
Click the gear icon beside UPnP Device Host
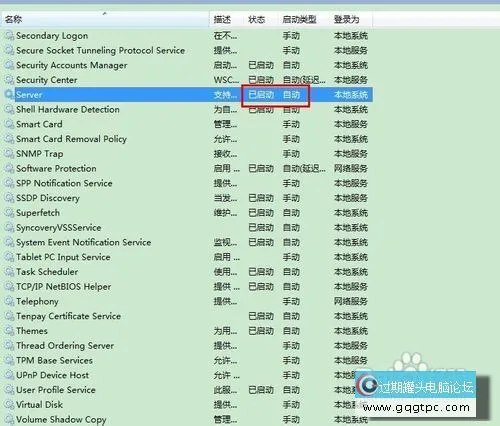tap(9, 375)
